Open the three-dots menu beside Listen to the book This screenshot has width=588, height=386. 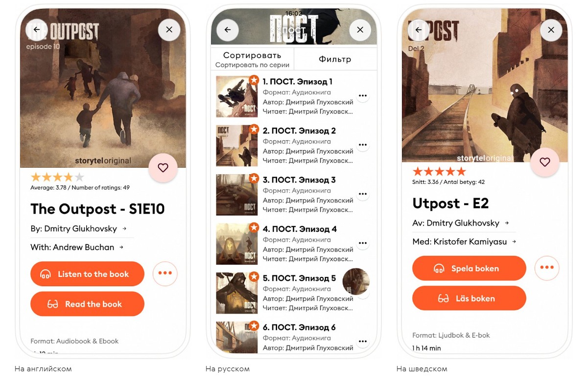pyautogui.click(x=165, y=273)
